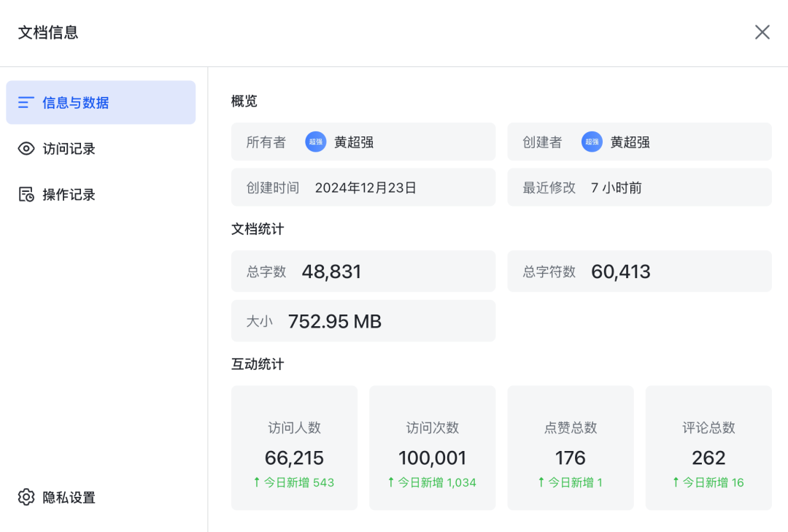Click the 隐私设置 gear icon

pos(26,498)
